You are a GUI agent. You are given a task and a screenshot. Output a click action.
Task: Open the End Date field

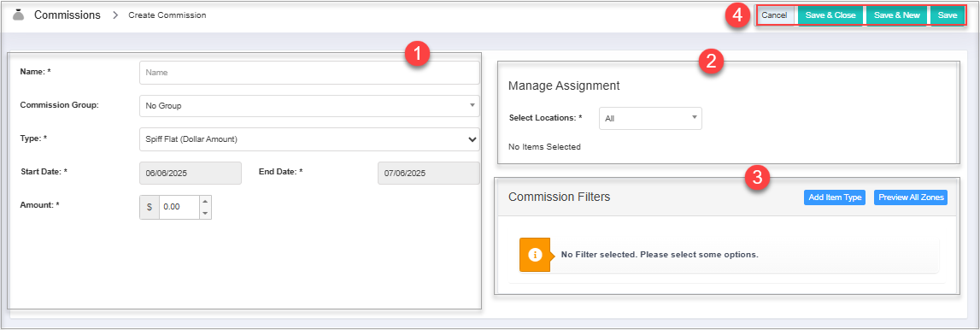(x=429, y=174)
